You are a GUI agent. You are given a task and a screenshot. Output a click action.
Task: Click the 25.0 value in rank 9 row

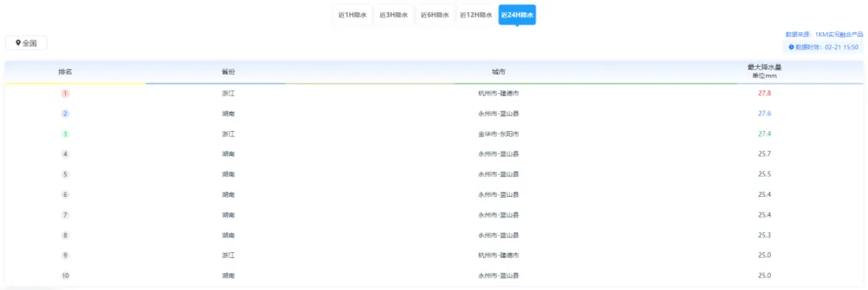[x=764, y=255]
